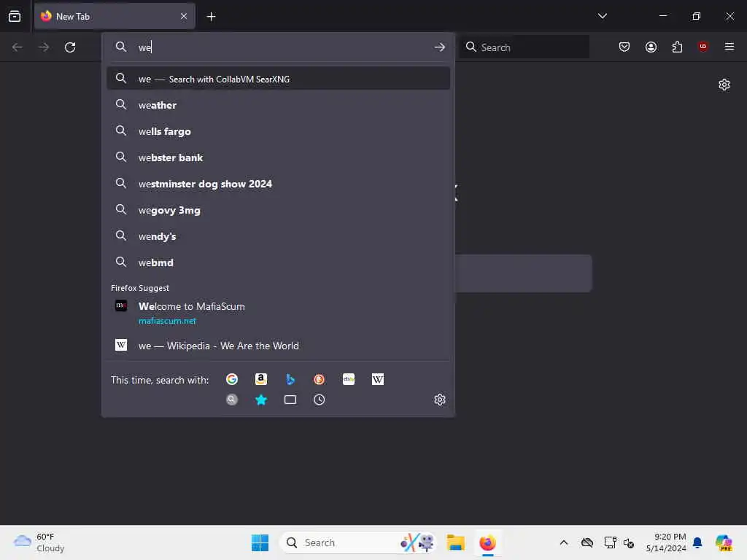Click the cloud sync tray icon
The image size is (747, 560).
pyautogui.click(x=587, y=542)
